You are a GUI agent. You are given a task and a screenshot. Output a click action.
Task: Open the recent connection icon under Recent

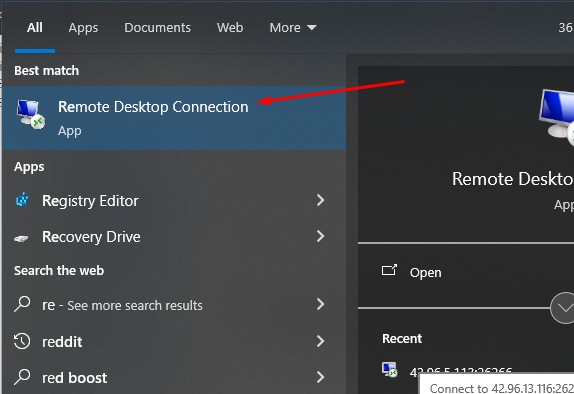(390, 369)
